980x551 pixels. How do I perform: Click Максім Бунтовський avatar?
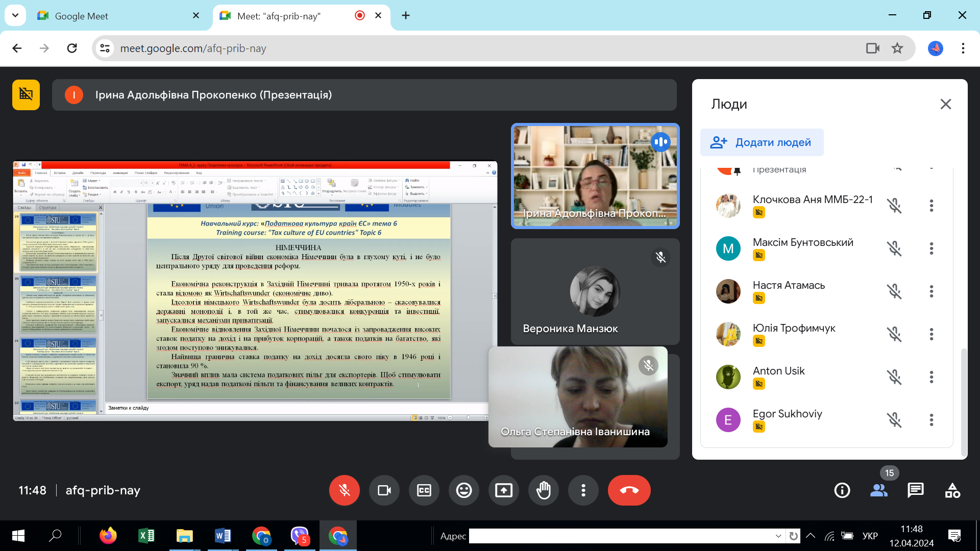(728, 248)
